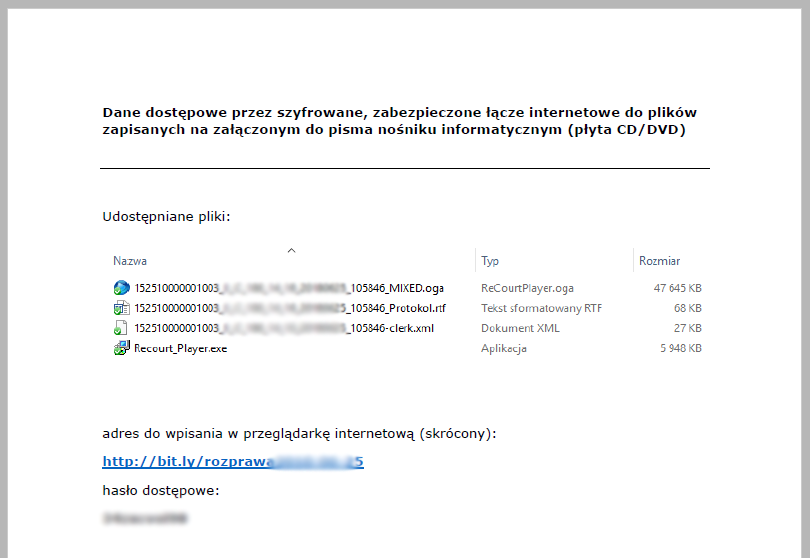This screenshot has height=558, width=810.
Task: Select the file name ending in 105846-clerk.xml
Action: coord(285,328)
